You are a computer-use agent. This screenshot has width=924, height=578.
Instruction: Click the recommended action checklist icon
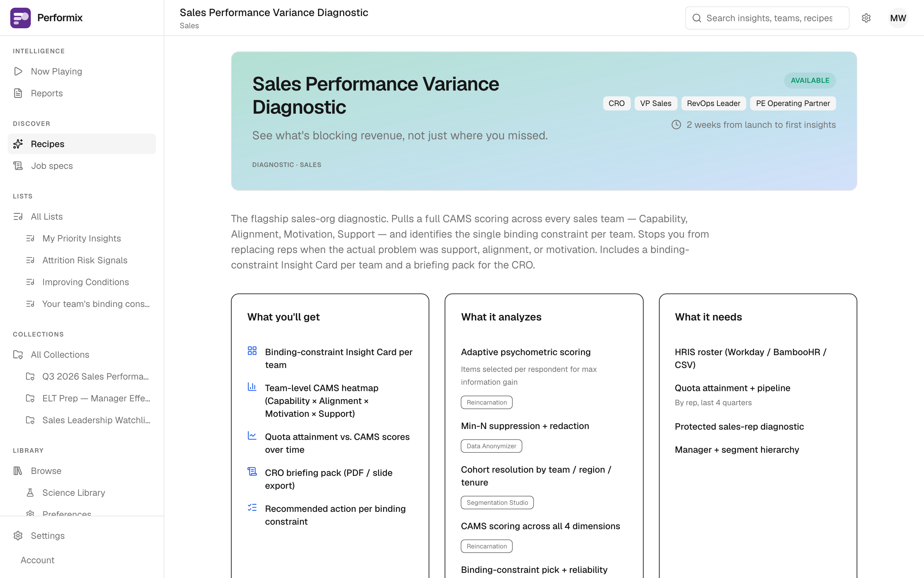[x=252, y=507]
